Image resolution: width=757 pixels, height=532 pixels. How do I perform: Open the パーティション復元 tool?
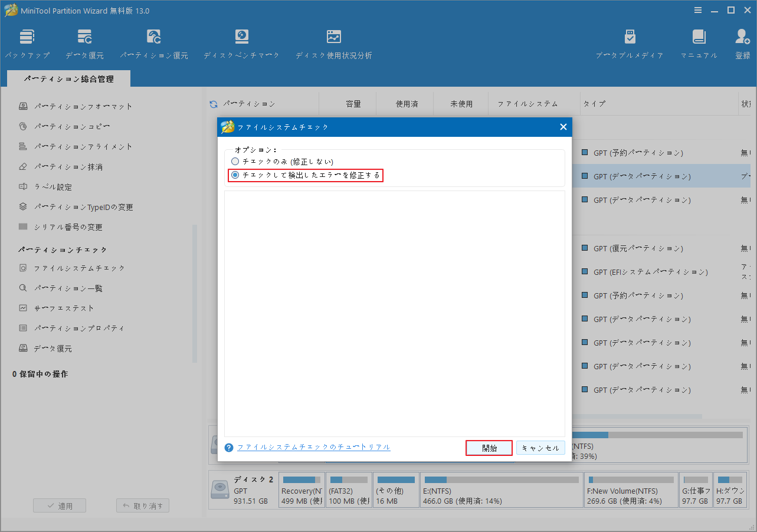pos(153,42)
